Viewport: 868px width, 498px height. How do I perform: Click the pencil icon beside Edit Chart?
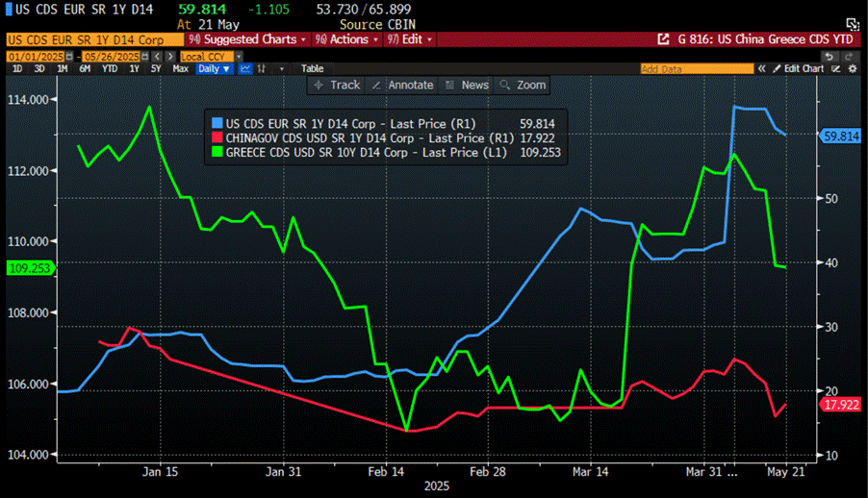777,68
